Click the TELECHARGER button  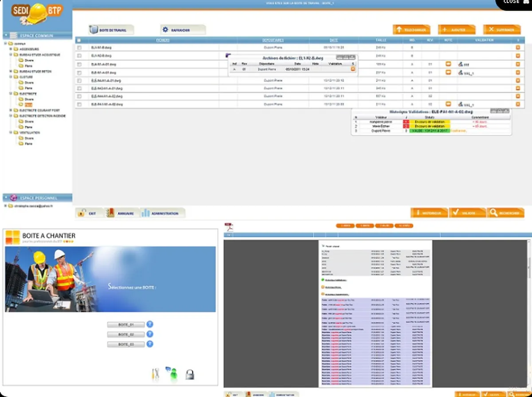[x=412, y=30]
